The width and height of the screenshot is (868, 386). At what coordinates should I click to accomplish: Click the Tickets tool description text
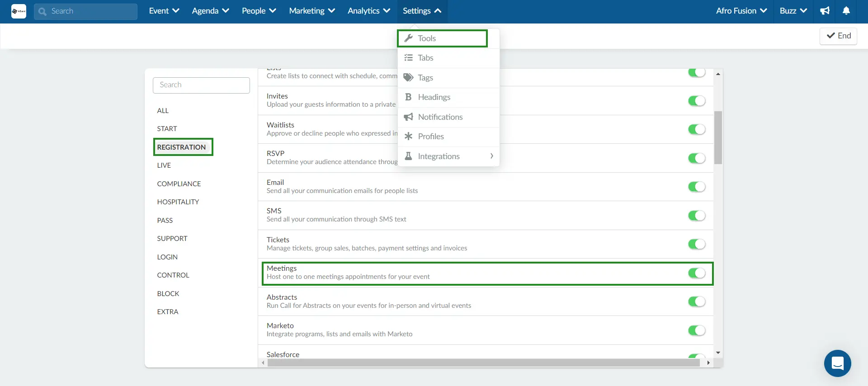pyautogui.click(x=367, y=248)
